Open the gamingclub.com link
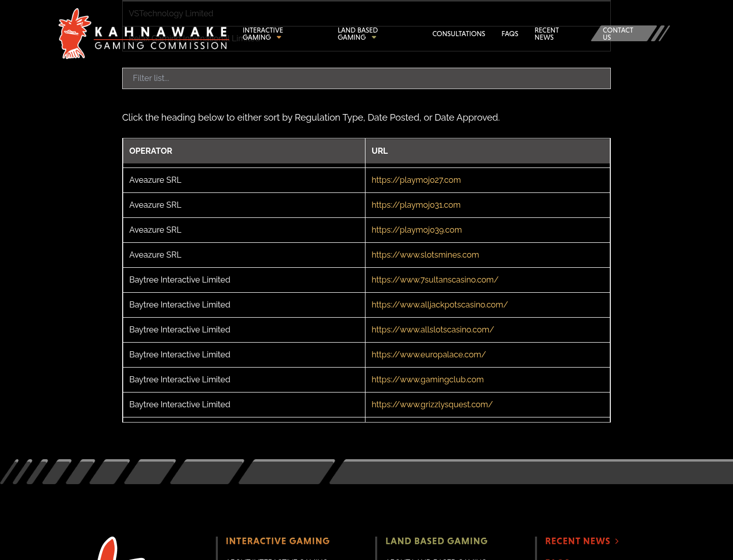 (428, 379)
